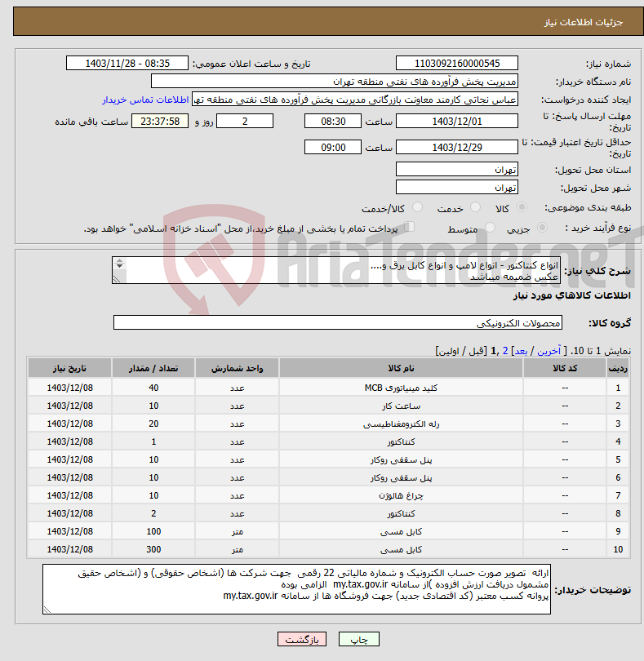Grab the resize handle of توضیحات خریدار box

click(47, 610)
